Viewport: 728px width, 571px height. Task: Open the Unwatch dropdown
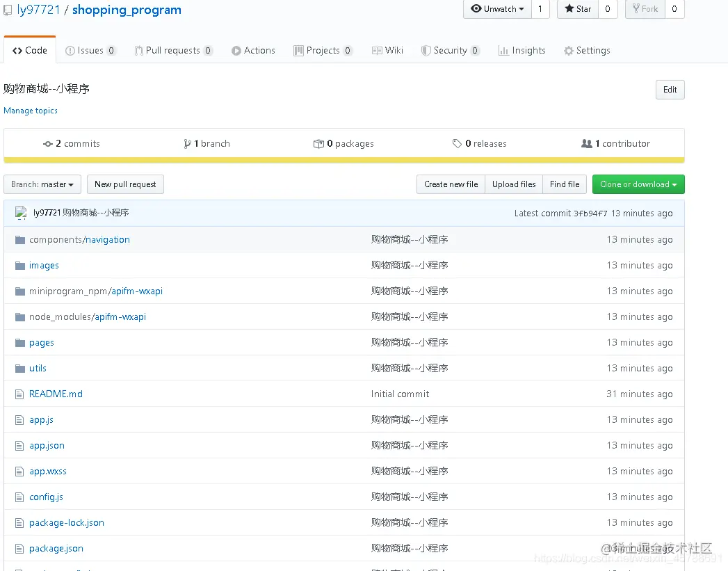[497, 9]
